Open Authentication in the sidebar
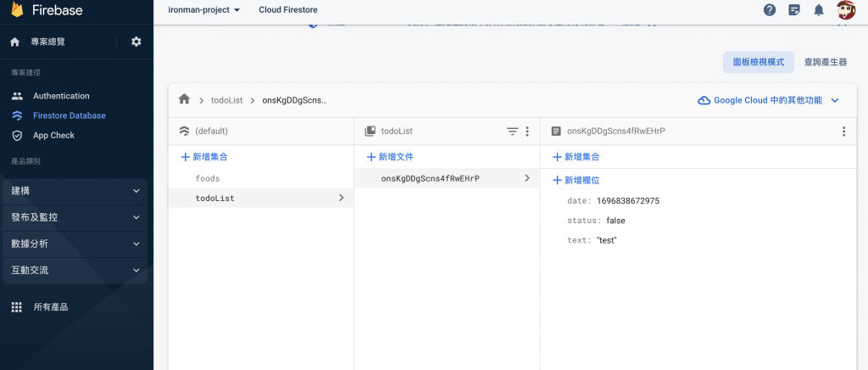The image size is (868, 370). [x=61, y=96]
